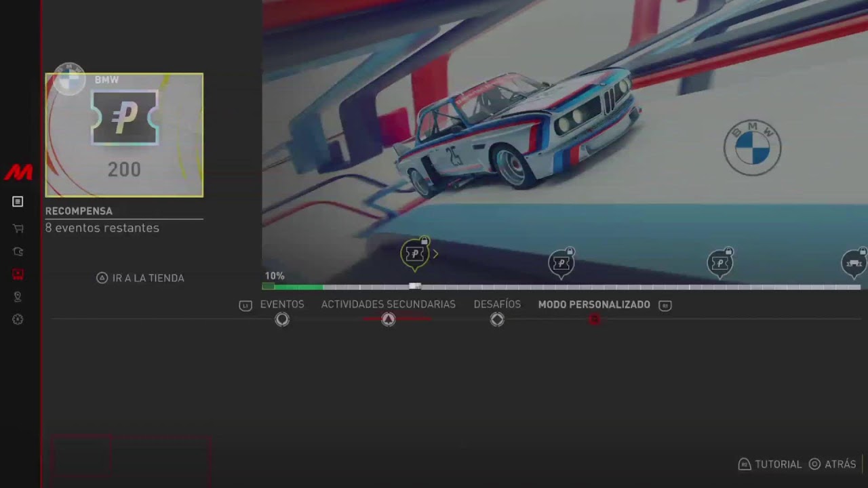Click the circle icon beside ATRÁS
Image resolution: width=868 pixels, height=488 pixels.
814,464
